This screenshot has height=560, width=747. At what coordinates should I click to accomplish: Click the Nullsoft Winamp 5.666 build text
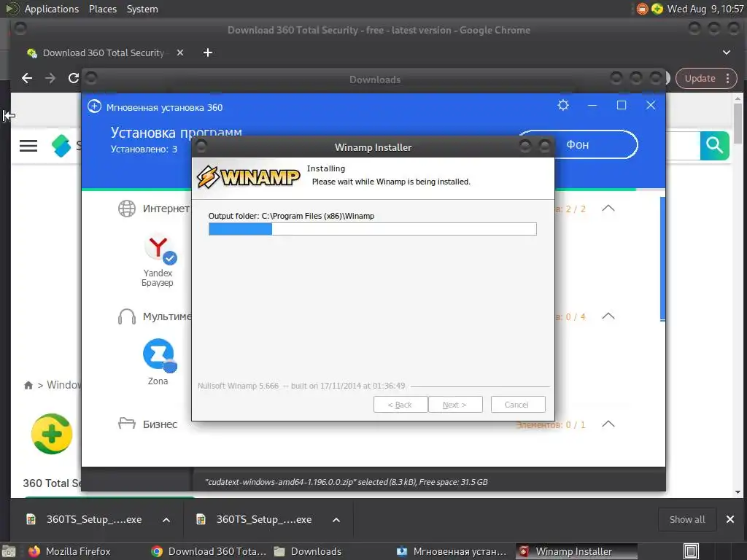click(x=301, y=386)
